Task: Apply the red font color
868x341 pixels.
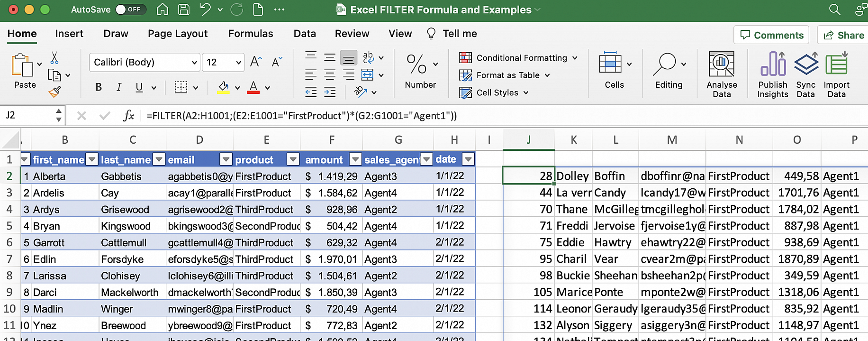Action: click(253, 87)
